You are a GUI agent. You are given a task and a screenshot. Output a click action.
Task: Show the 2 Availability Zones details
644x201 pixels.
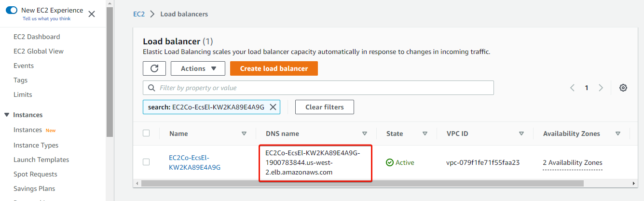[573, 163]
